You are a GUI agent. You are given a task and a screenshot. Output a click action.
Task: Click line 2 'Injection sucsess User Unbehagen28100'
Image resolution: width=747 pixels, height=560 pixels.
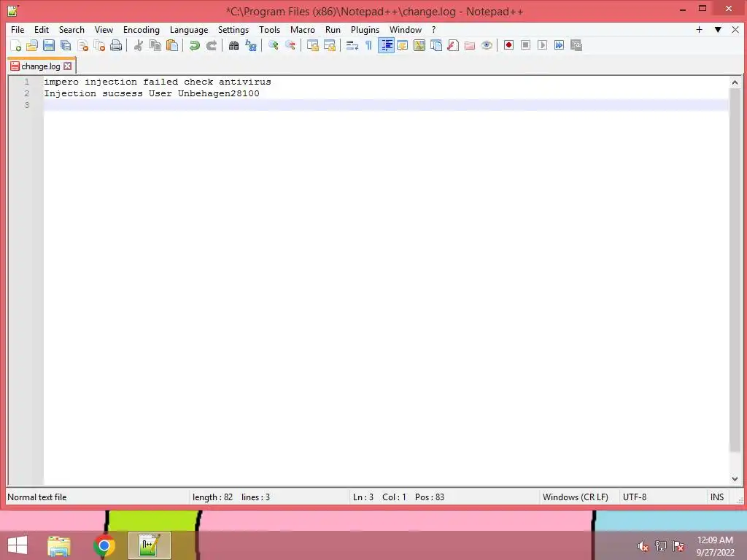click(152, 93)
